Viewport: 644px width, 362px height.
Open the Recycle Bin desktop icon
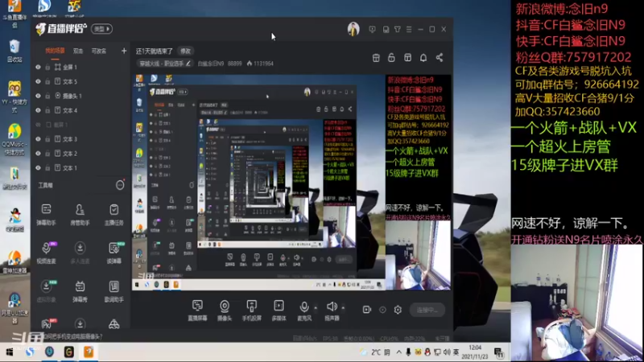tap(14, 51)
